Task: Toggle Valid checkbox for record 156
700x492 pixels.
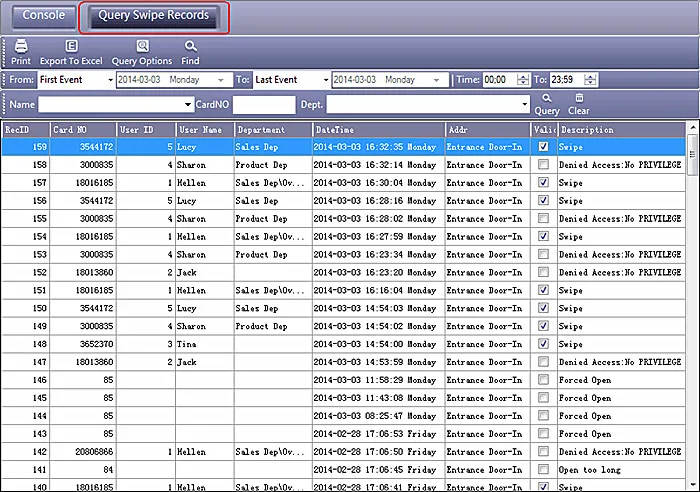Action: pos(543,200)
